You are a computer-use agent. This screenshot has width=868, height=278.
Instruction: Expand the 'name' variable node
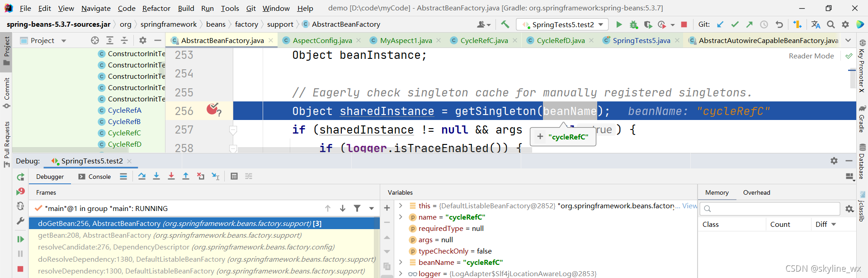coord(400,217)
